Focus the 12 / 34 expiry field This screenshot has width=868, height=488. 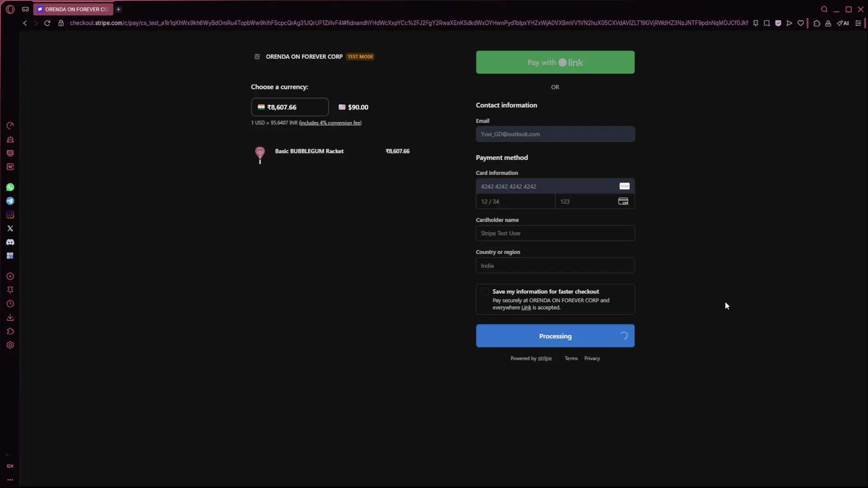pos(515,202)
